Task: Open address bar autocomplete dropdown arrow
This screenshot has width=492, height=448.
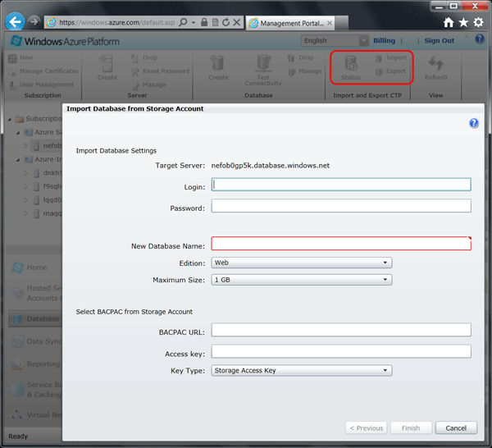Action: tap(194, 22)
